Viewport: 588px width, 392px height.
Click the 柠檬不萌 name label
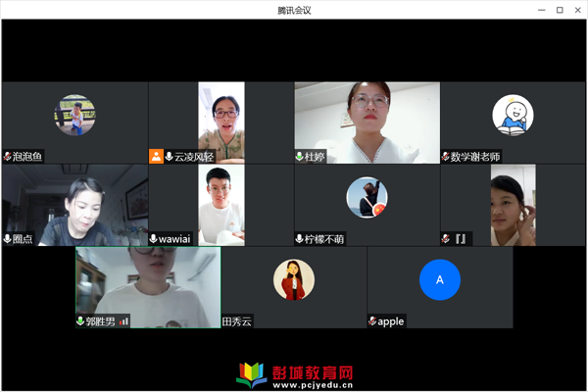tap(324, 238)
